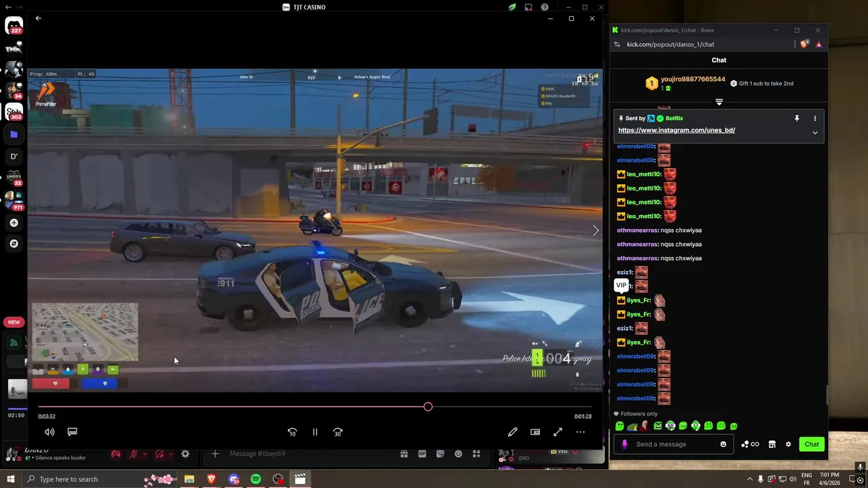Open Kick chat emote picker smiley
This screenshot has width=868, height=488.
click(723, 445)
